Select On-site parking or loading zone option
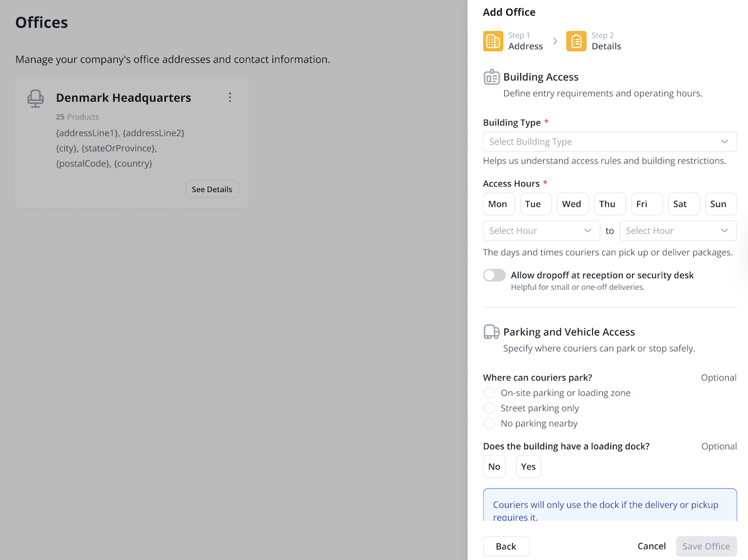This screenshot has width=748, height=560. (489, 393)
